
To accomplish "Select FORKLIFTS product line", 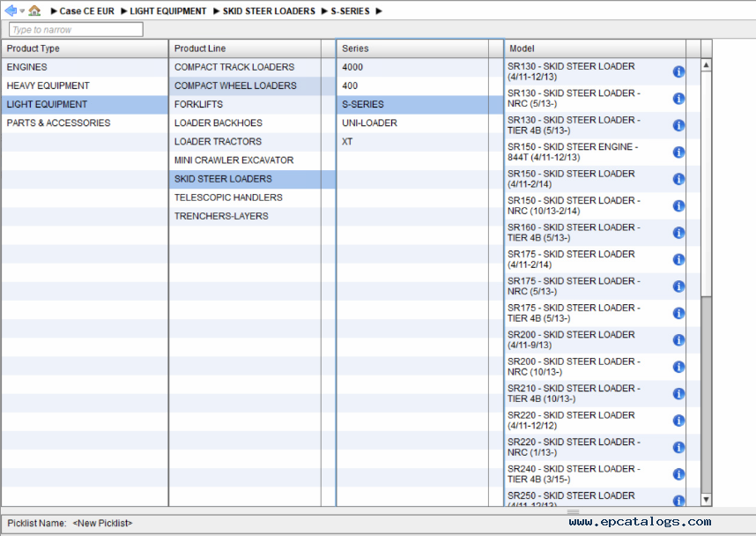I will click(x=252, y=105).
